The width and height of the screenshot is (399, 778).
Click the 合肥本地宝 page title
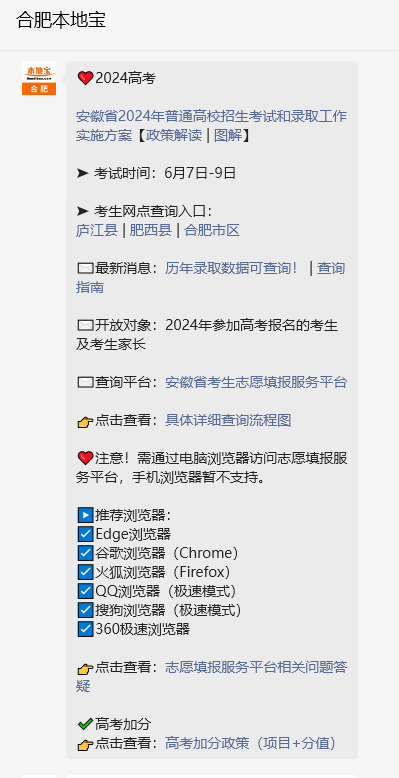tap(61, 20)
